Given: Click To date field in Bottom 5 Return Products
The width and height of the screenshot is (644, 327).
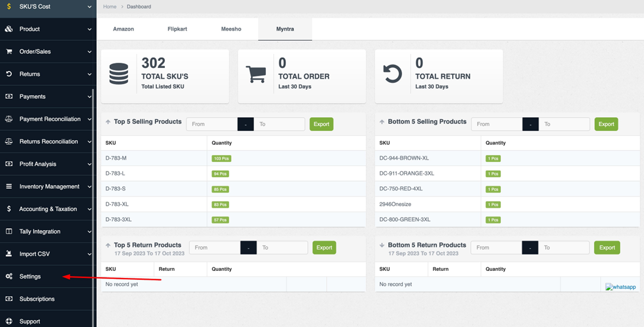Looking at the screenshot, I should pos(564,247).
